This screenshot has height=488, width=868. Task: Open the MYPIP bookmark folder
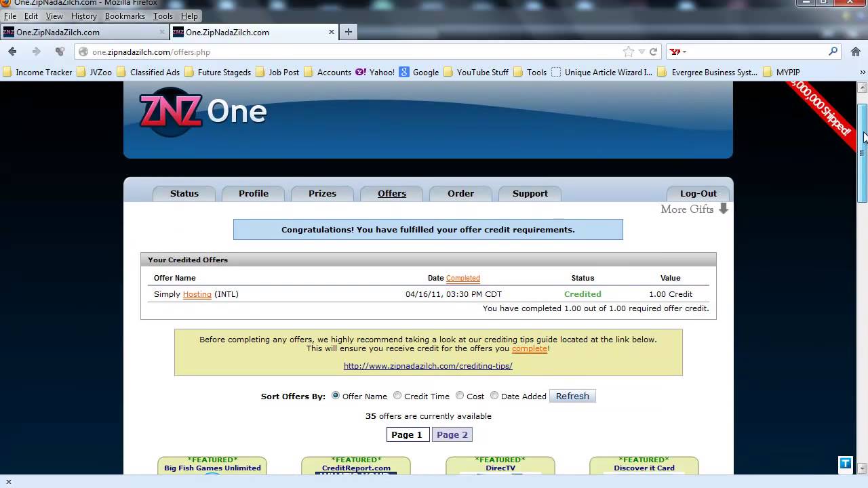(782, 72)
